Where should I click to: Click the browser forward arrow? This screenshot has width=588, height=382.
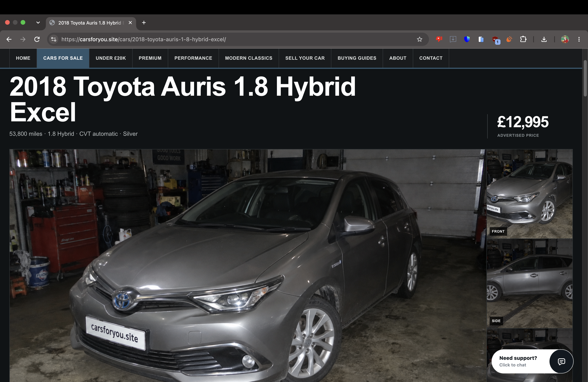point(23,39)
